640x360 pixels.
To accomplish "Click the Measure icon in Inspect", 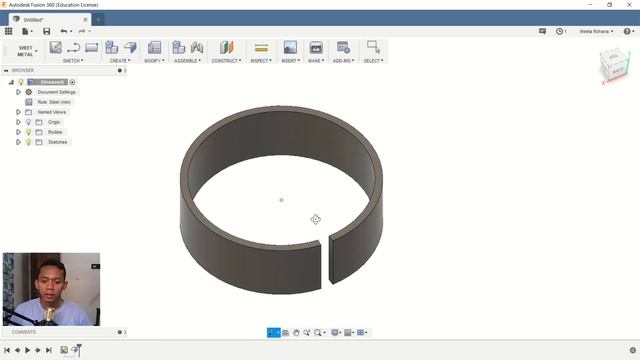I will pyautogui.click(x=261, y=48).
